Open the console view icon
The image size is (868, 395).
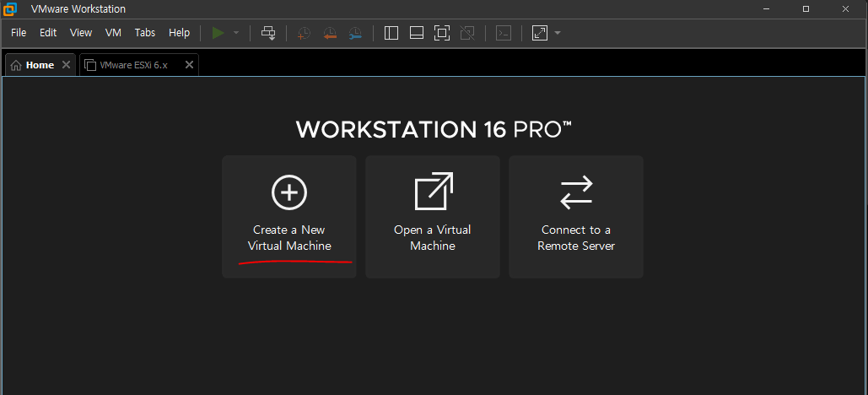coord(504,33)
